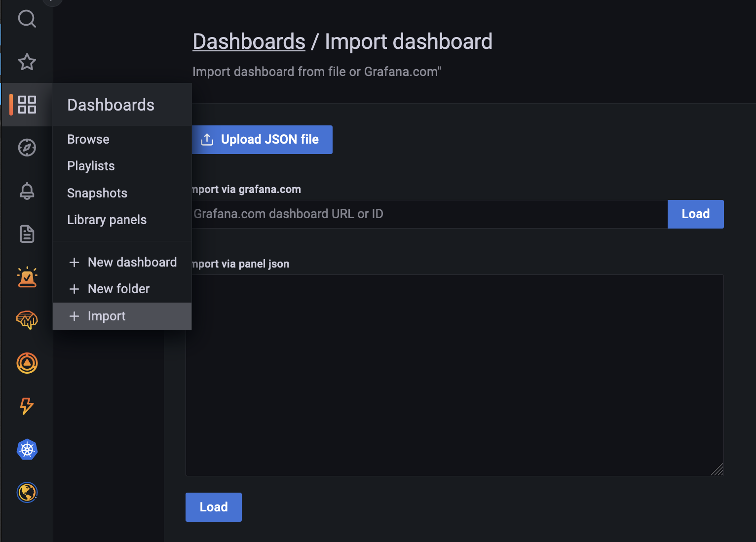Open the Alerting bell icon

(27, 191)
